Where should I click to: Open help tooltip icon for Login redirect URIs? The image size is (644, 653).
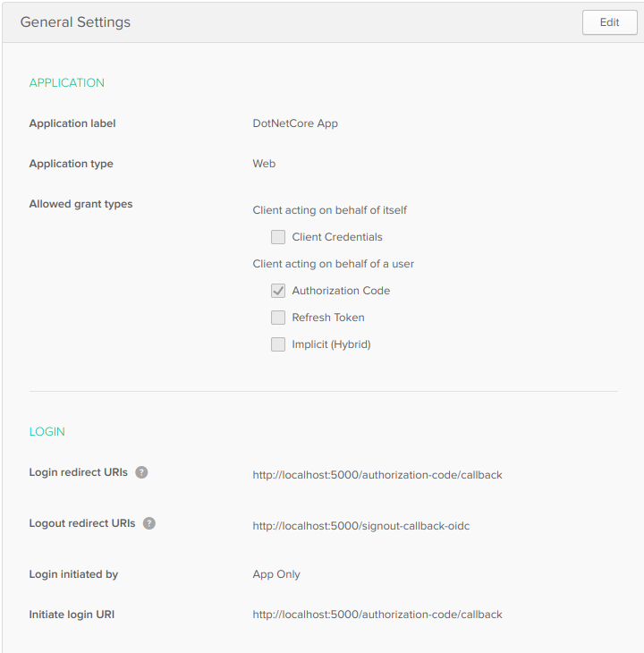[141, 472]
